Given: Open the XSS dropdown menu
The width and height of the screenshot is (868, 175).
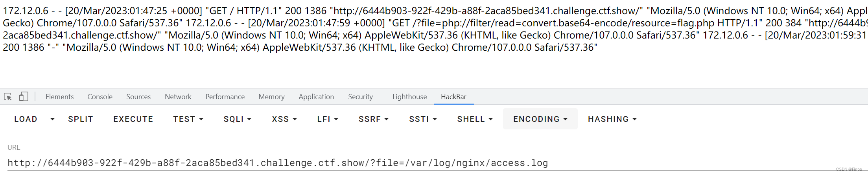Looking at the screenshot, I should [284, 119].
